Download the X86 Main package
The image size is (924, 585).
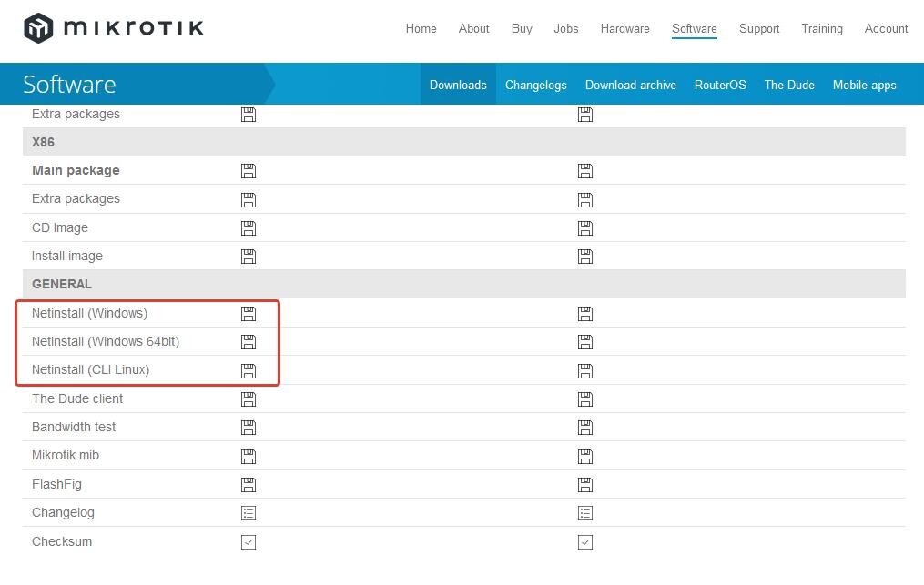[x=249, y=170]
